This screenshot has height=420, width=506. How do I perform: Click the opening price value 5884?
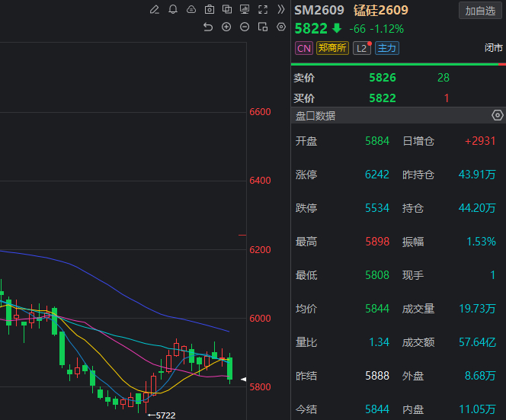click(377, 141)
